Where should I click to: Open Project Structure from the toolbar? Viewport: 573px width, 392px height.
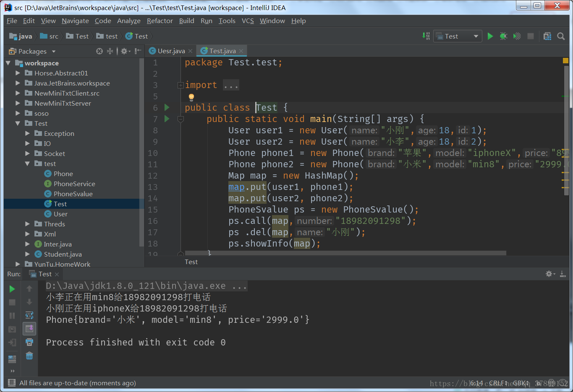[547, 36]
